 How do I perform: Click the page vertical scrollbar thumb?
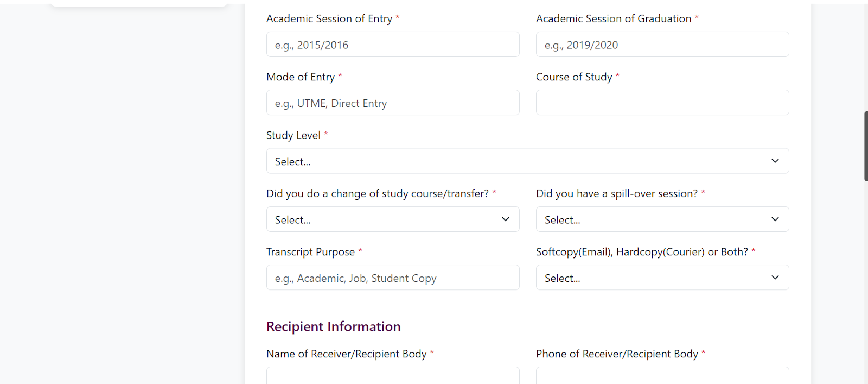(x=866, y=146)
